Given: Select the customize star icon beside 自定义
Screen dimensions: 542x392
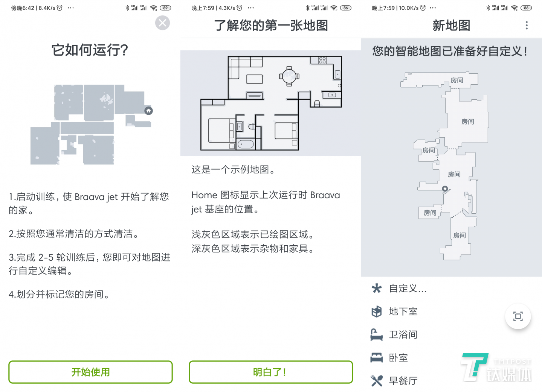Looking at the screenshot, I should click(x=376, y=289).
